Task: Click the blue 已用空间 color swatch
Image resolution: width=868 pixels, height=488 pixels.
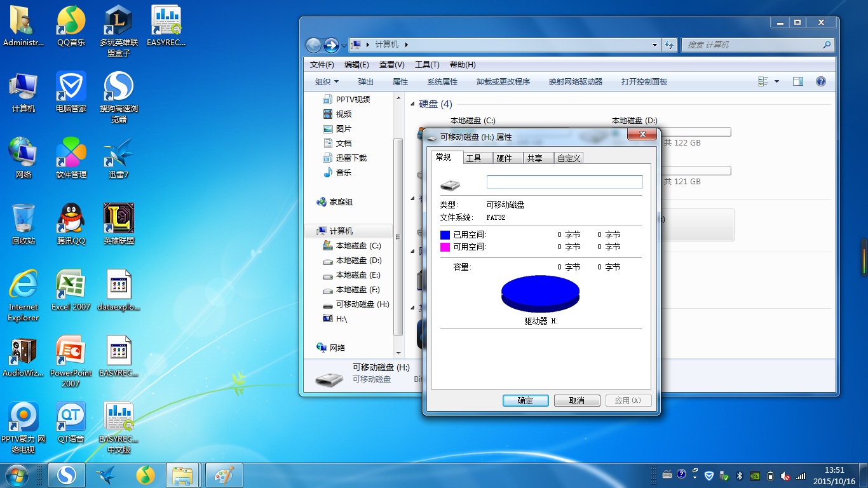Action: tap(445, 235)
